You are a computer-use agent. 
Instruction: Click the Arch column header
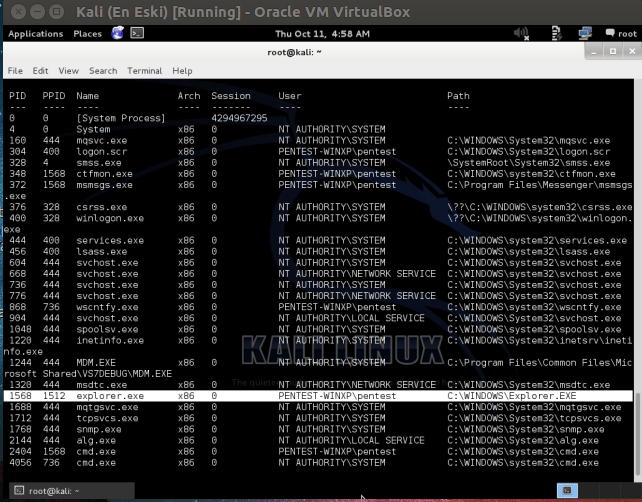click(x=189, y=96)
